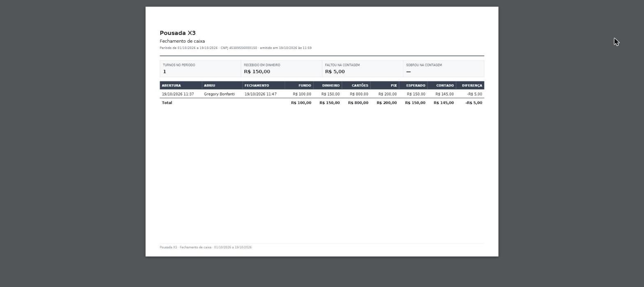The image size is (644, 287).
Task: Select the opening time "19/10/2026 11:37"
Action: [178, 94]
